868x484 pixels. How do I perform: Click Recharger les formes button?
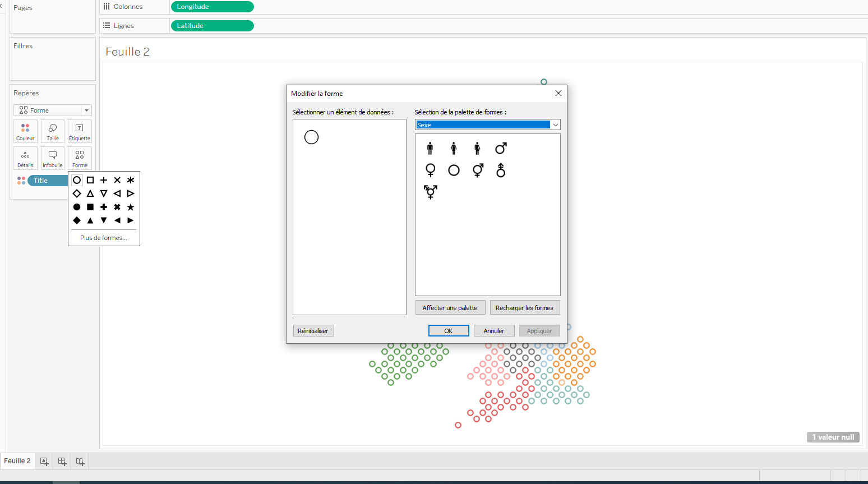tap(524, 308)
